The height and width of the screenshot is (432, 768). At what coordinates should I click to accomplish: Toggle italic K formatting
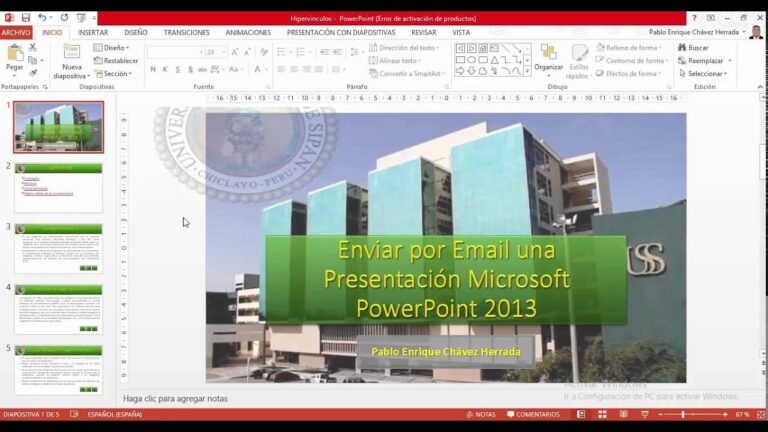(x=165, y=70)
